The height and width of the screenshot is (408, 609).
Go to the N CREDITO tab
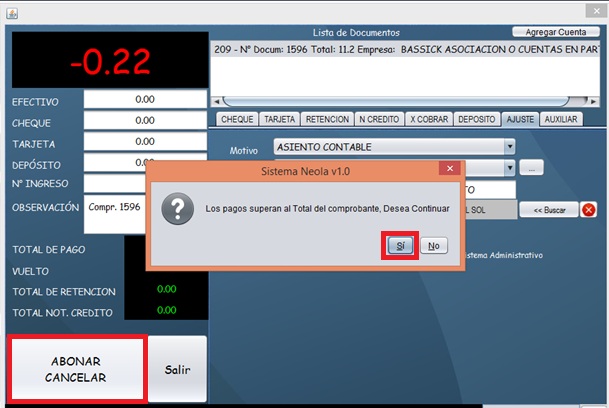[378, 119]
